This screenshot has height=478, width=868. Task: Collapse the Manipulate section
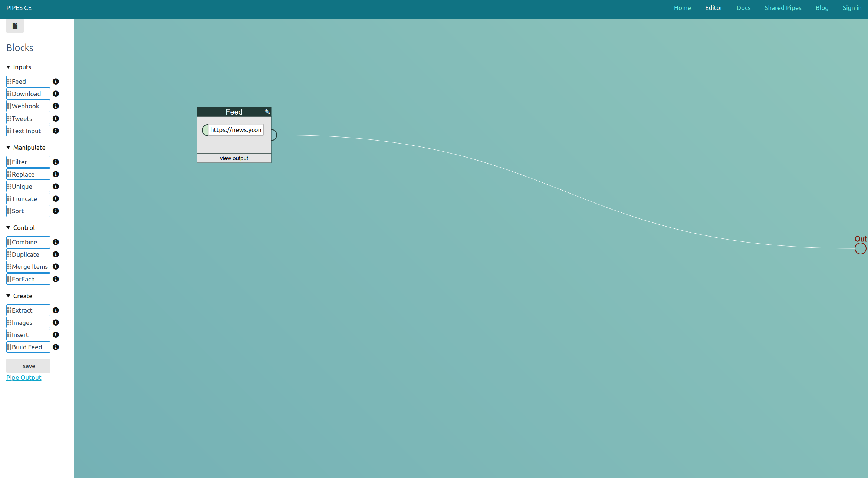pyautogui.click(x=9, y=148)
